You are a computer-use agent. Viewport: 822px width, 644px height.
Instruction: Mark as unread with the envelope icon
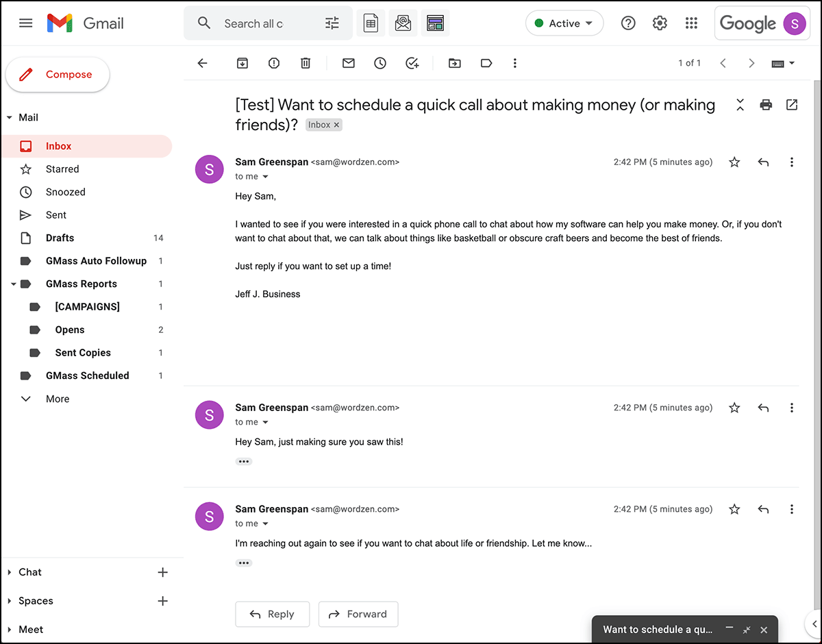coord(349,63)
